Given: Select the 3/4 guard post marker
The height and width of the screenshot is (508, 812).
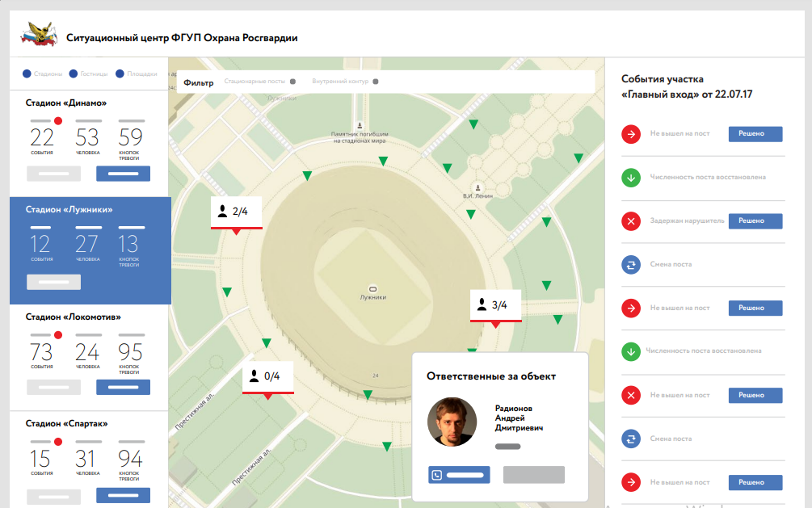Looking at the screenshot, I should [495, 305].
